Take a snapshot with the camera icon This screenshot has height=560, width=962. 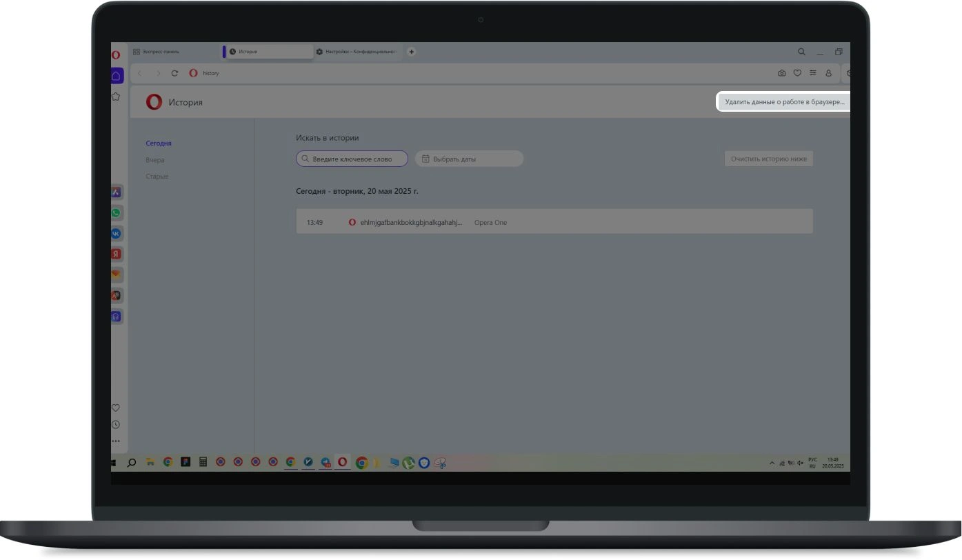pos(782,73)
